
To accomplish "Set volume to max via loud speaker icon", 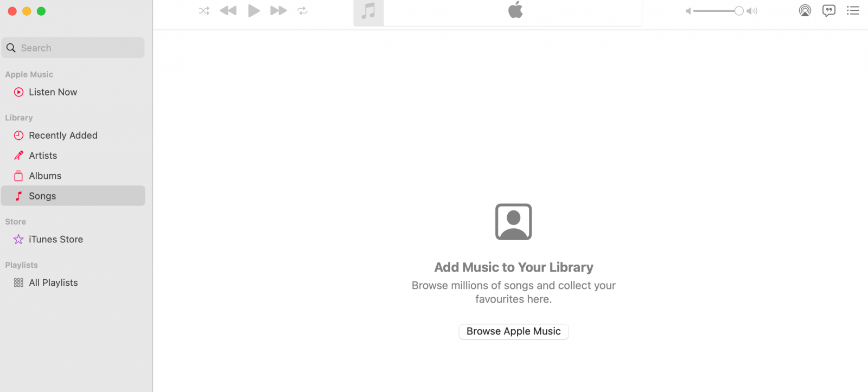I will click(752, 11).
